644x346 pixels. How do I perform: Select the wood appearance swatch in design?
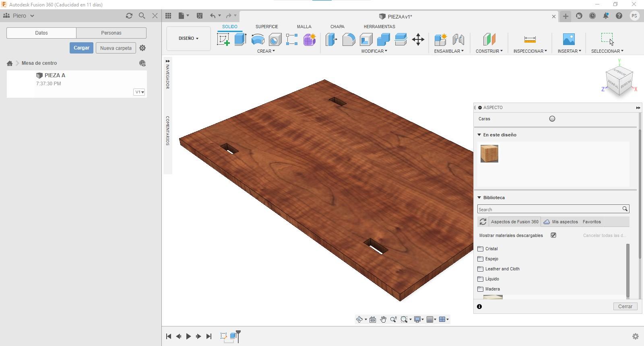(x=489, y=154)
